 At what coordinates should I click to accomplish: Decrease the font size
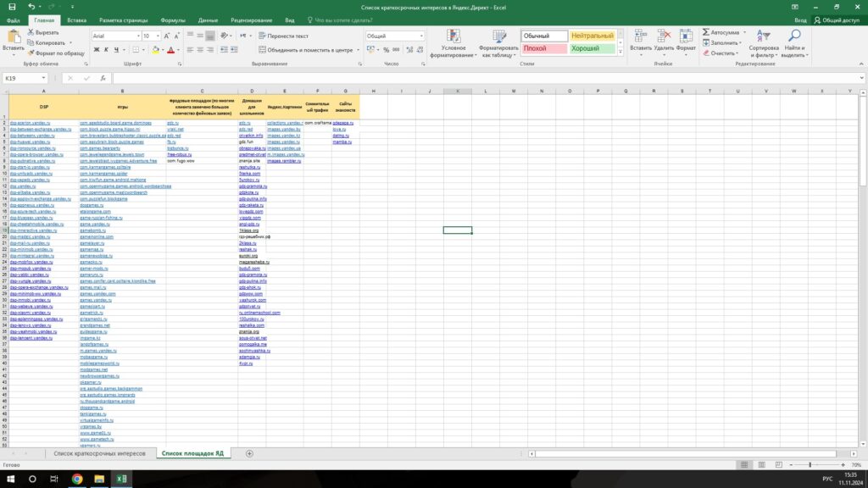(176, 36)
